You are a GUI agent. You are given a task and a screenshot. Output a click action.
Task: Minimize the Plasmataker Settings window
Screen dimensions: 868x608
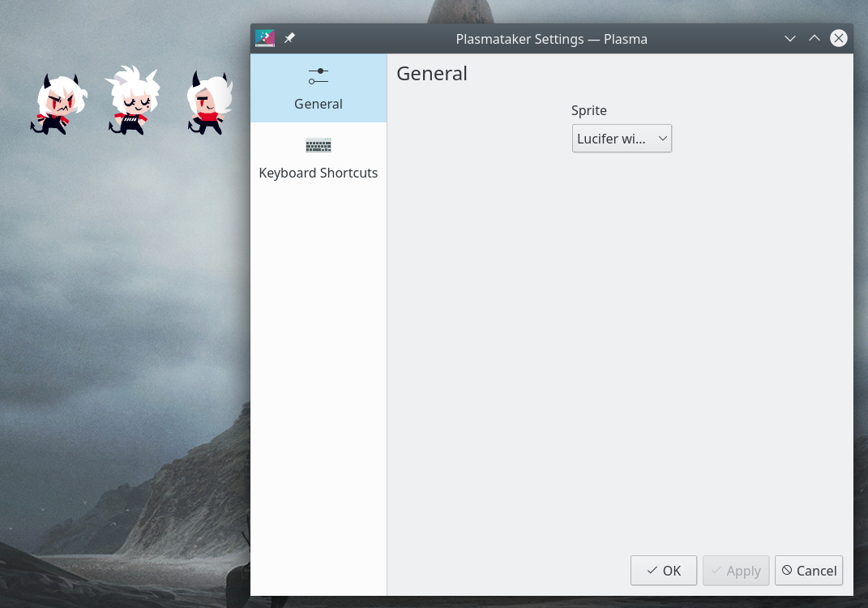click(x=790, y=38)
